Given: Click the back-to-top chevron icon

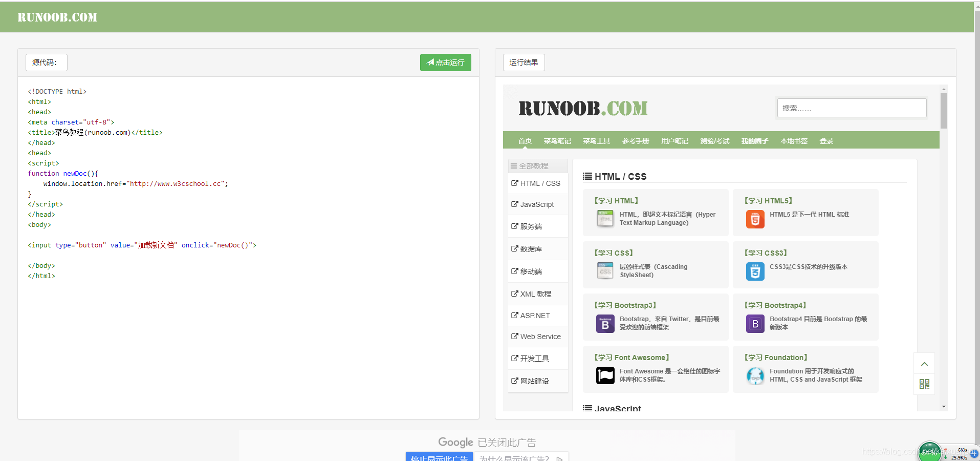Looking at the screenshot, I should pyautogui.click(x=924, y=364).
